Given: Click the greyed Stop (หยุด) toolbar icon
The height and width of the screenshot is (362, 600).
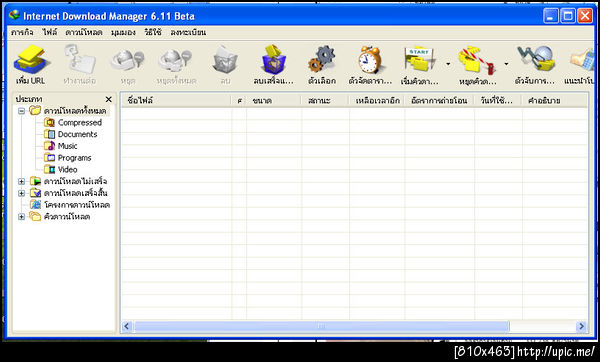Looking at the screenshot, I should coord(127,60).
